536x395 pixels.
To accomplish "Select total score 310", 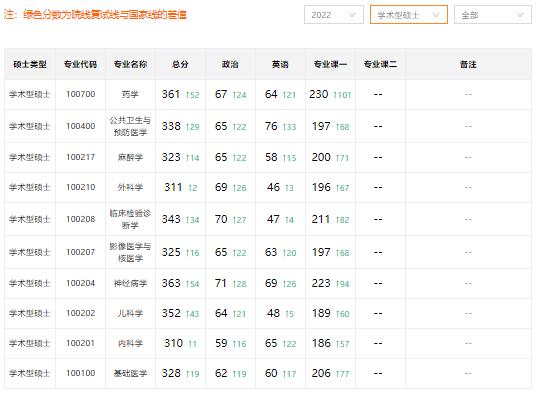I will (173, 343).
